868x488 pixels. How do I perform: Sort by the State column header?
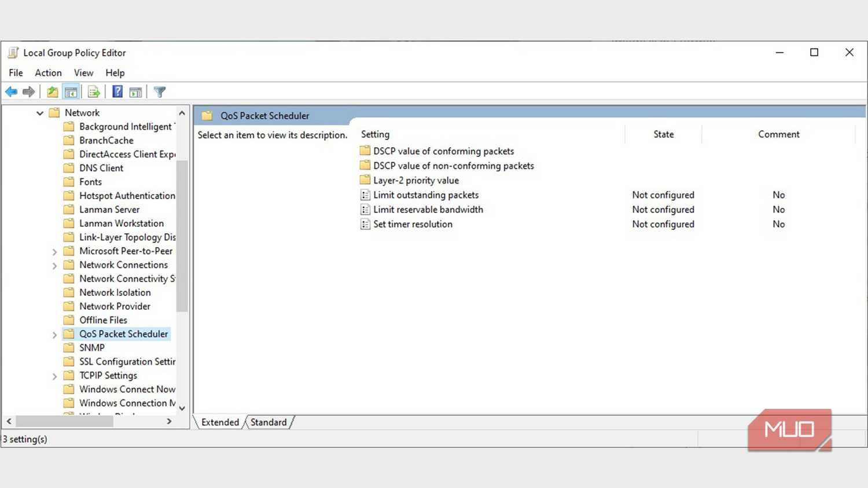(663, 134)
